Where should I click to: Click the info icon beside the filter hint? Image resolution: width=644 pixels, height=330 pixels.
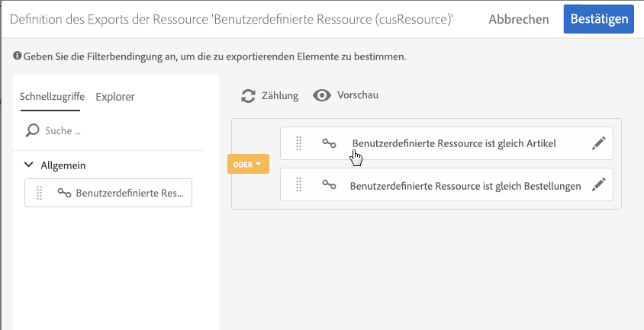coord(17,56)
